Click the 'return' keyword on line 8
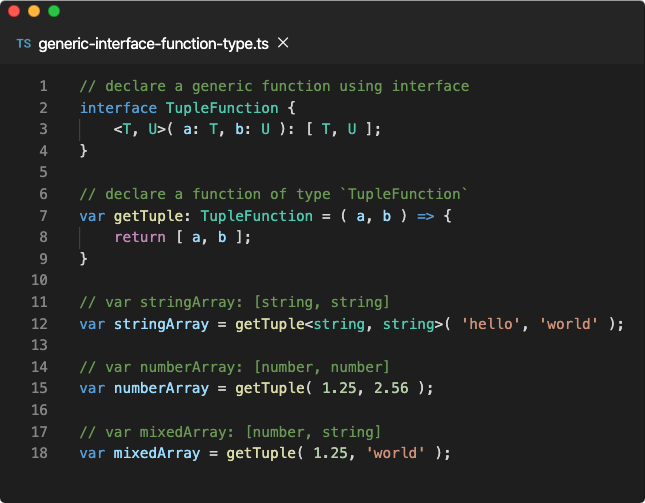 click(x=140, y=237)
